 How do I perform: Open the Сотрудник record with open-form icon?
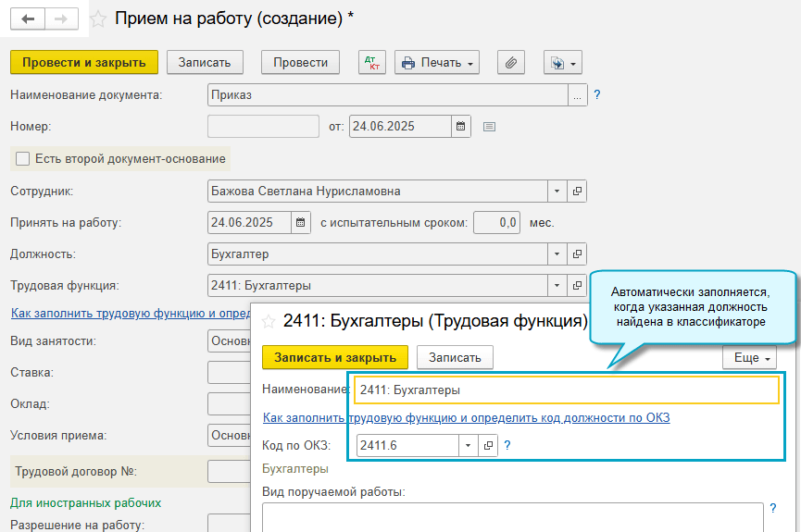tap(577, 192)
